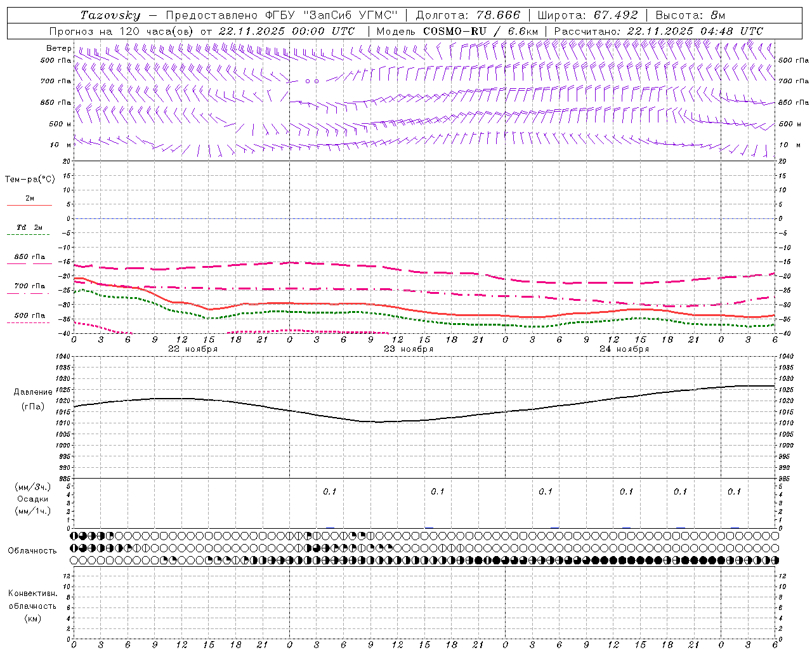Click the "(мм/3ч.)" precipitation unit label
Viewport: 812px width, 650px height.
pyautogui.click(x=32, y=487)
